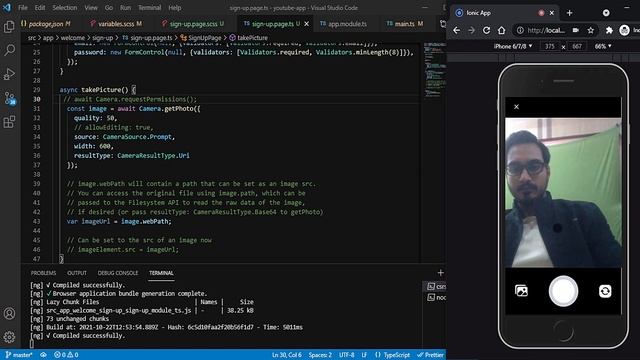640x360 pixels.
Task: Open the Terminal menu
Action: point(149,8)
